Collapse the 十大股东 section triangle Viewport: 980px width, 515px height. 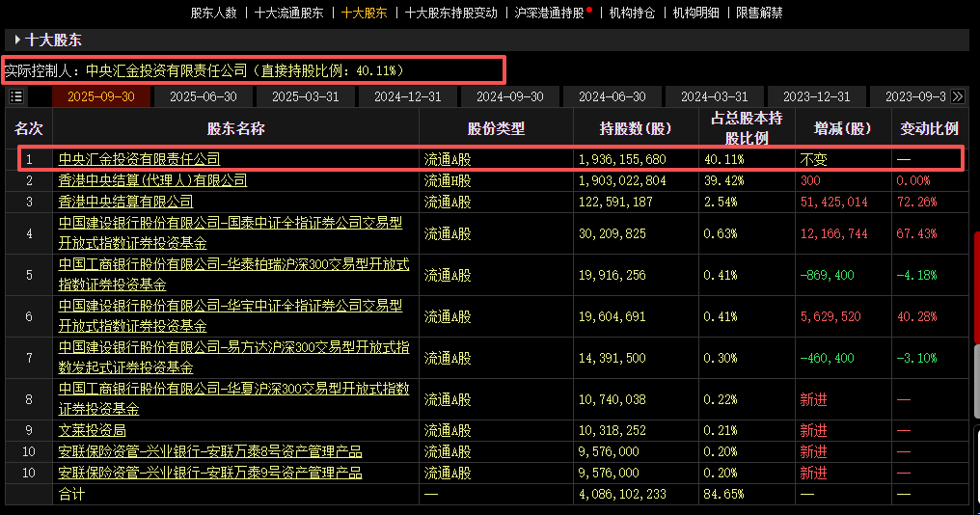click(x=17, y=40)
